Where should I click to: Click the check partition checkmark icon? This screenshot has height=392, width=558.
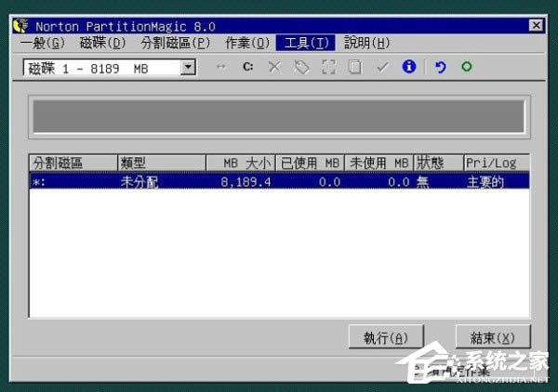pyautogui.click(x=381, y=67)
